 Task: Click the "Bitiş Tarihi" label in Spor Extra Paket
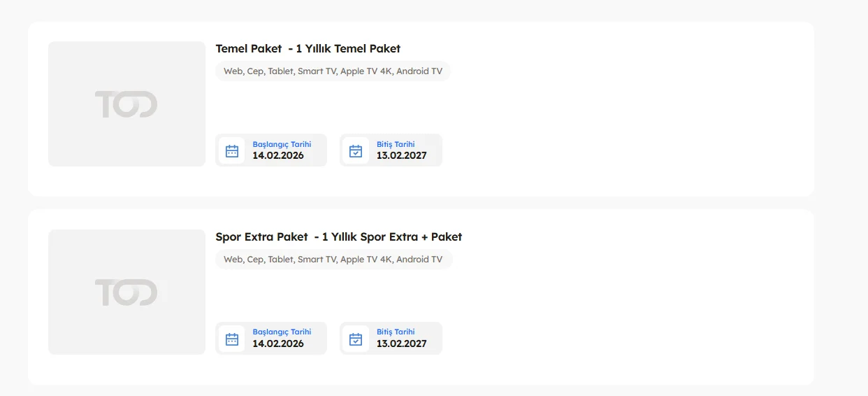(396, 332)
